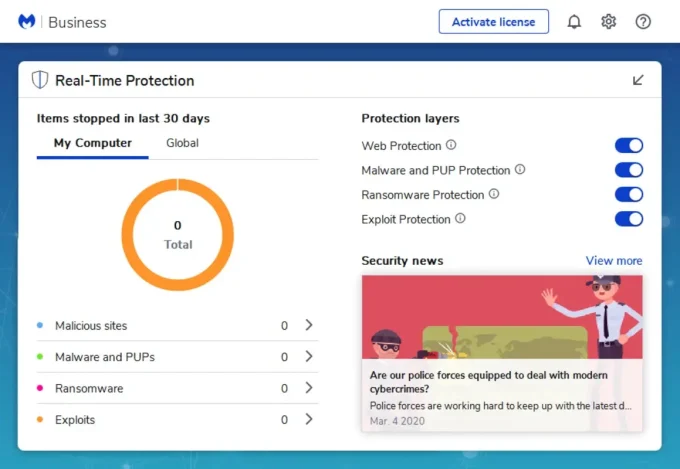Click the Exploit Protection info icon

(x=460, y=219)
